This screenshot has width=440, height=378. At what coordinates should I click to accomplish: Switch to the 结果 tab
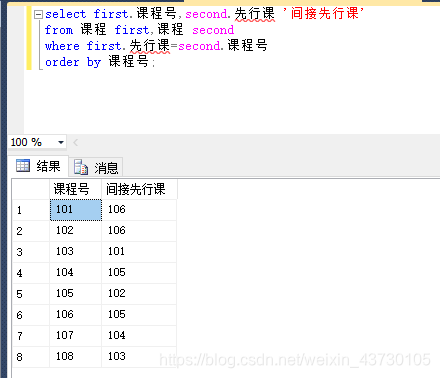[38, 166]
